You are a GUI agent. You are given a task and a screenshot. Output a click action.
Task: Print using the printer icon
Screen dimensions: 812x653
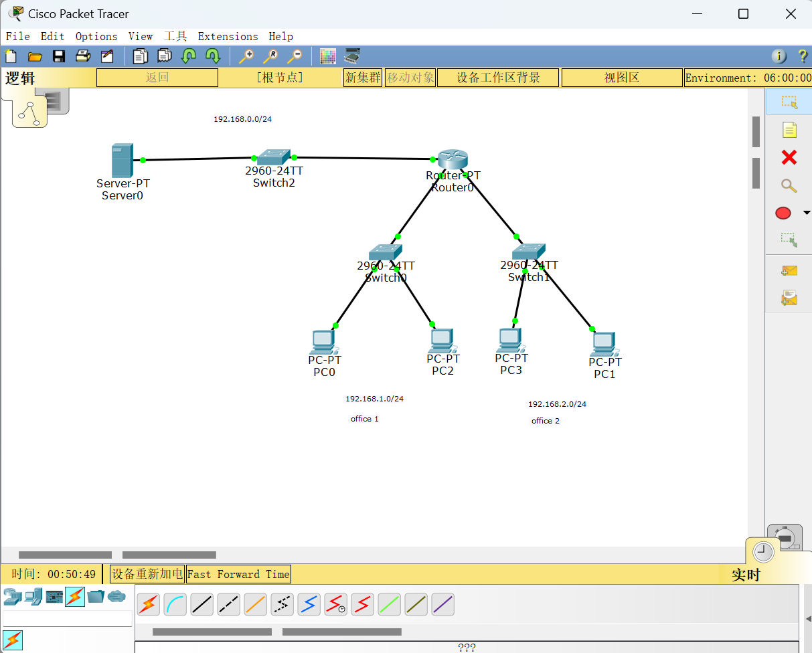83,56
